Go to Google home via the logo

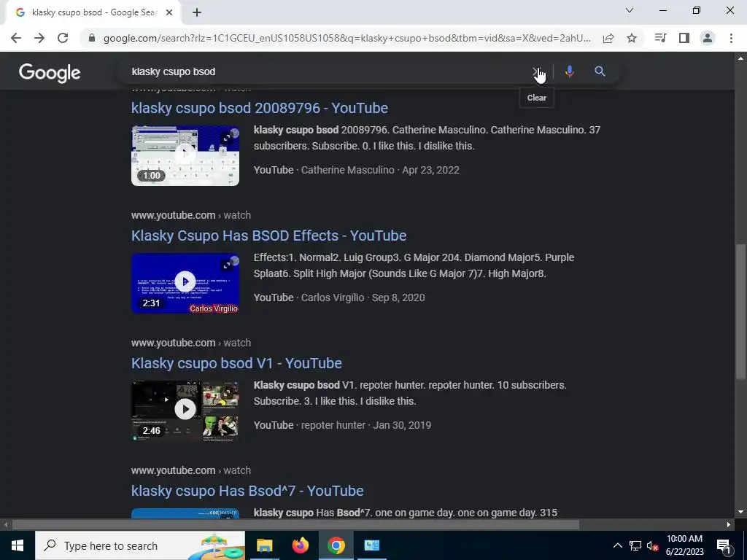50,73
